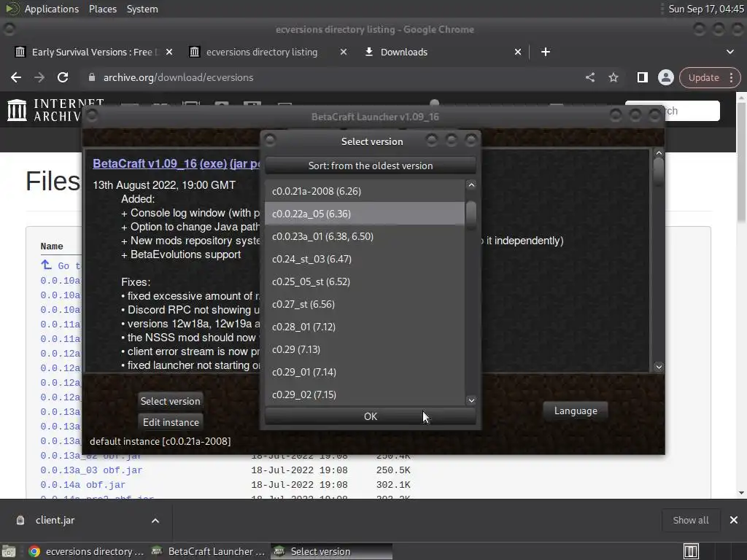Click changelog scroll down arrow in launcher
This screenshot has height=560, width=747.
(x=659, y=367)
